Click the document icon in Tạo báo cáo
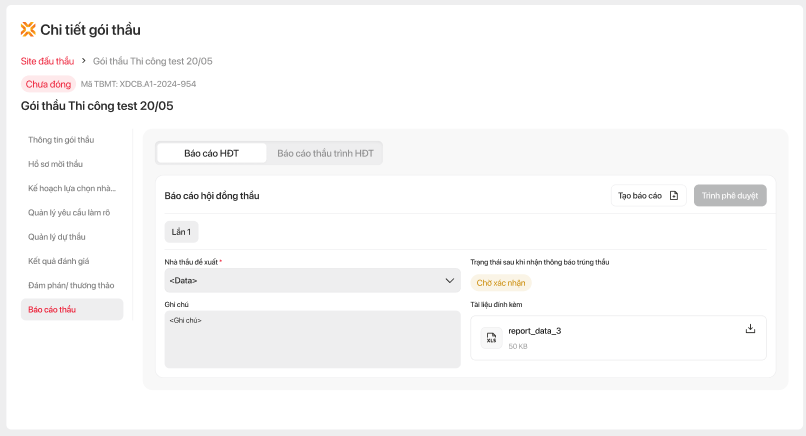Screen dimensions: 806x436 (674, 196)
